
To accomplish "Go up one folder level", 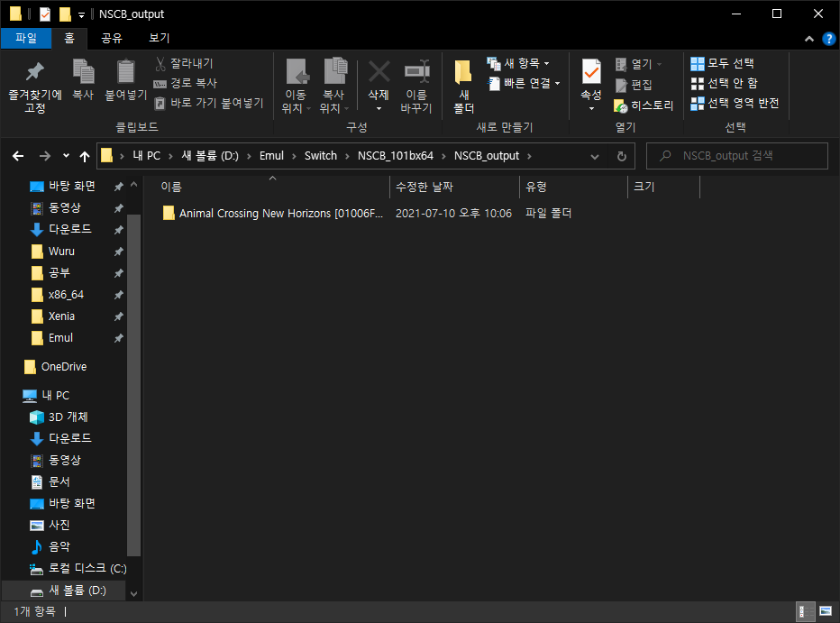I will point(84,156).
